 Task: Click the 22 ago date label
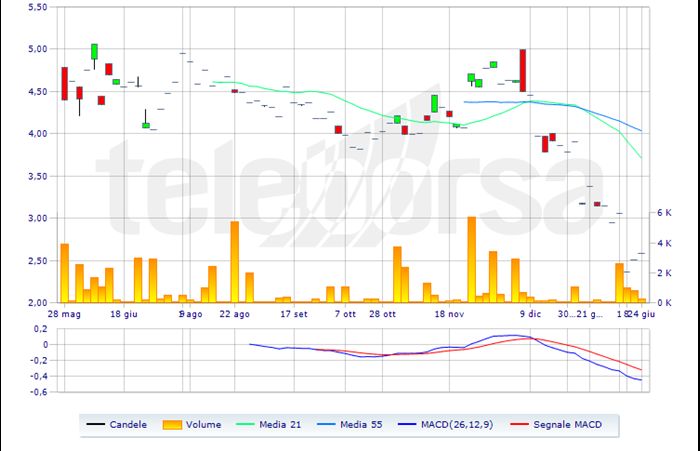pyautogui.click(x=234, y=314)
